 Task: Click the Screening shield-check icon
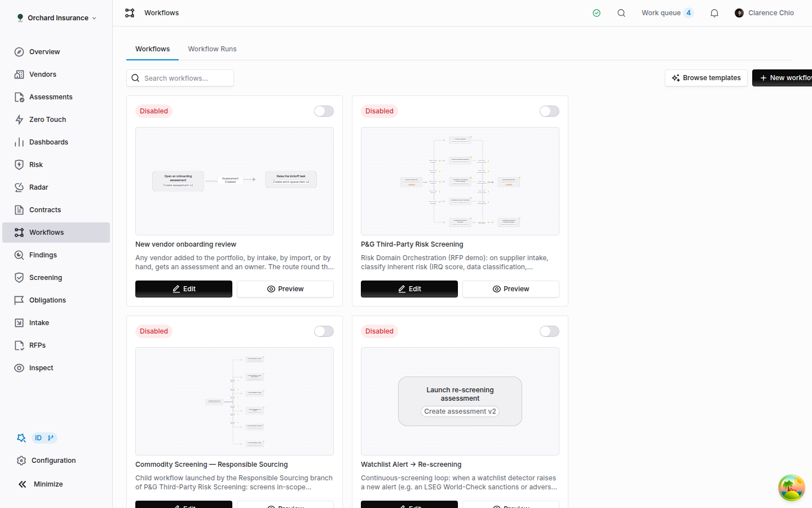19,278
